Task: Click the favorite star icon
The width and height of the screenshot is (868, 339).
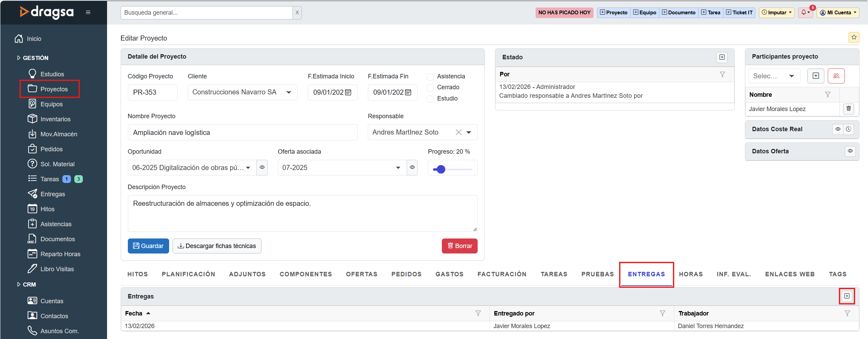Action: click(x=854, y=37)
